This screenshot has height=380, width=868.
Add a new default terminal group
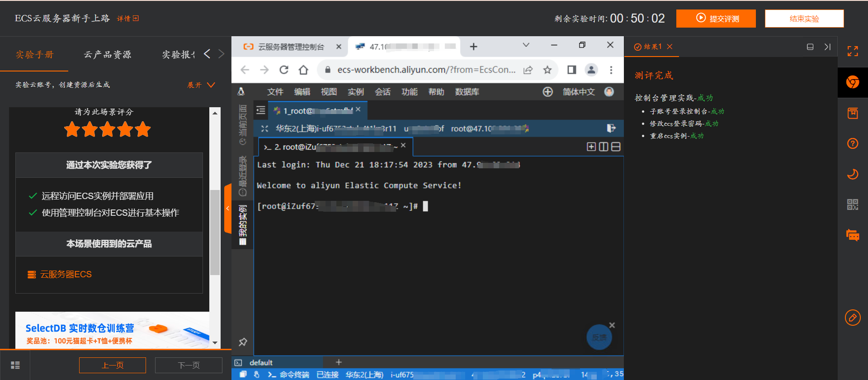339,362
